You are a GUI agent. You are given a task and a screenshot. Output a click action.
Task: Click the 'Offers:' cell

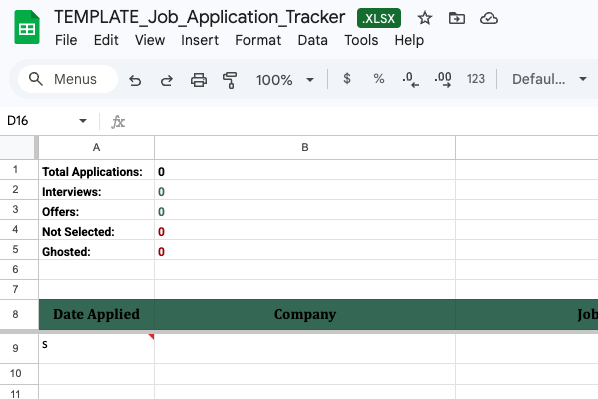[96, 210]
